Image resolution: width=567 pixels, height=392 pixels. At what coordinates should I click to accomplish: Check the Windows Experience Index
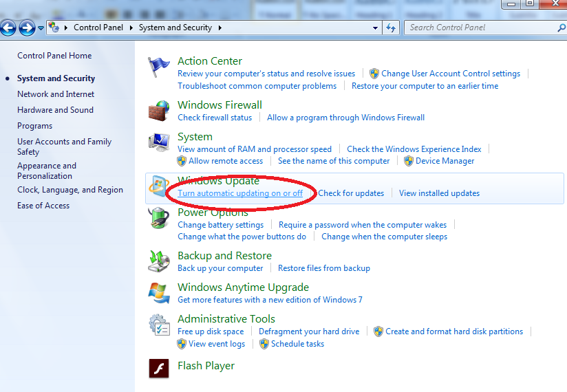(414, 149)
